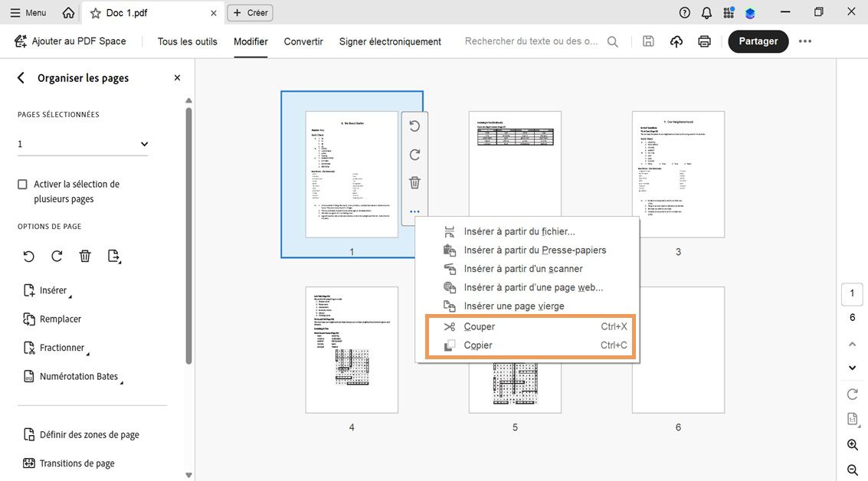Select the Transitions de page icon

click(28, 463)
